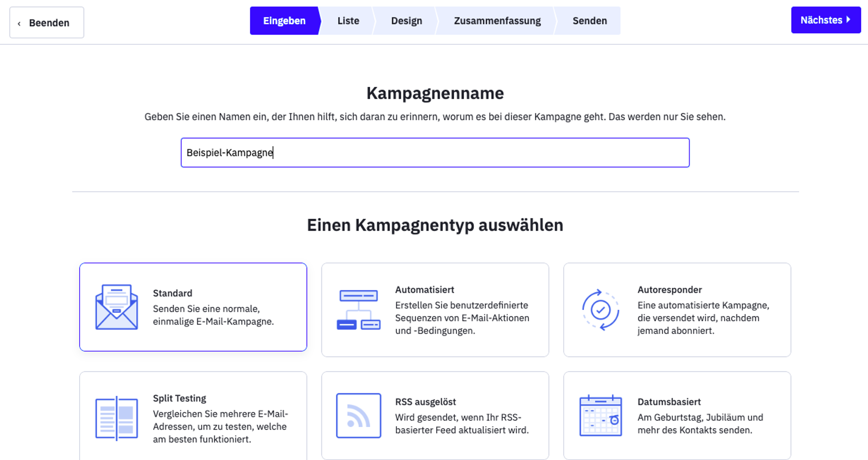Go to the Liste step
This screenshot has height=460, width=868.
(348, 21)
